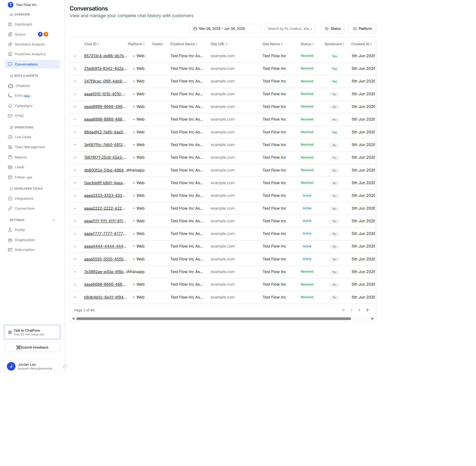The height and width of the screenshot is (466, 476).
Task: Expand row for chat b6db4b5c-6e41-4f94
Action: pos(75,298)
